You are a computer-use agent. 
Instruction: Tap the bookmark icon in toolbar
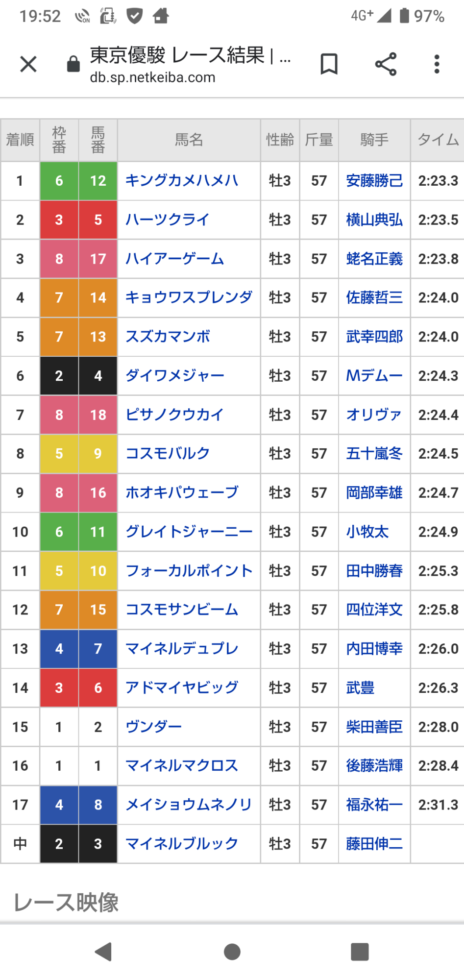pyautogui.click(x=329, y=64)
